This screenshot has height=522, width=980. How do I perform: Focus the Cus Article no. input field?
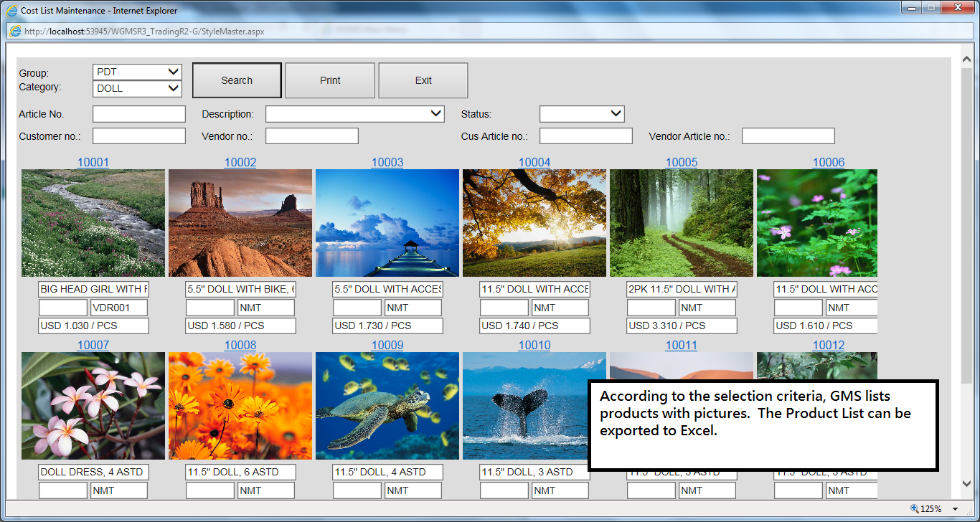point(586,136)
